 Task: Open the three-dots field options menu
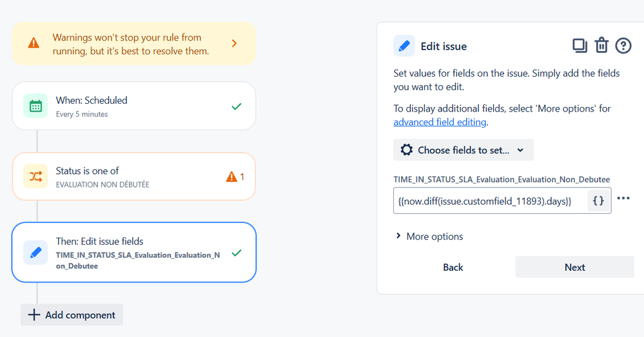click(623, 198)
